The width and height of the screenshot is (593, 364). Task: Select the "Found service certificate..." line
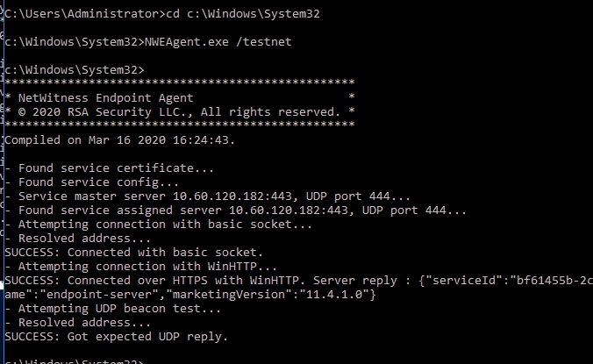point(107,168)
